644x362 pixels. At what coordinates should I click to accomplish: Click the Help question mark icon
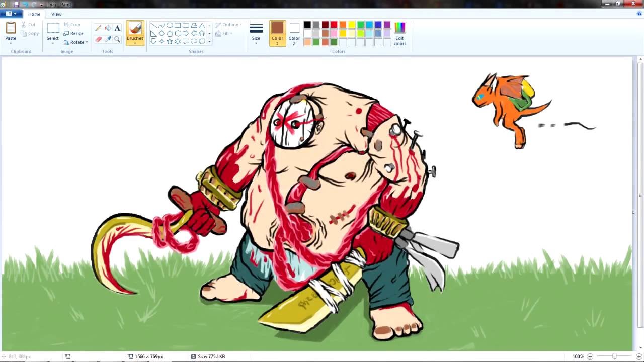pyautogui.click(x=639, y=14)
